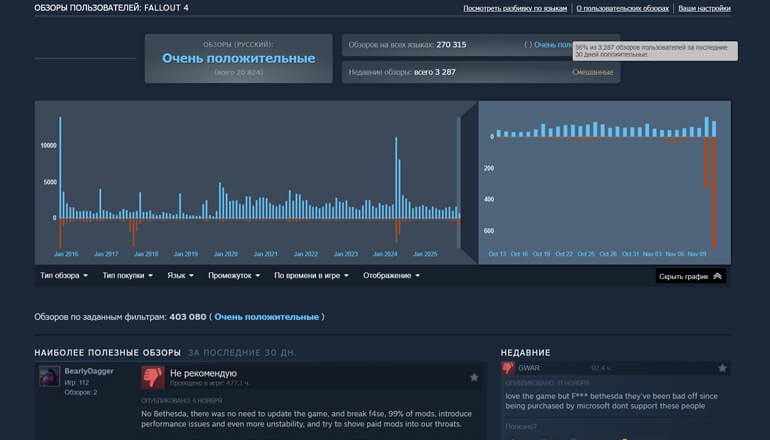Click Очень положительные beside the filtered review count
This screenshot has width=770, height=440.
tap(267, 317)
